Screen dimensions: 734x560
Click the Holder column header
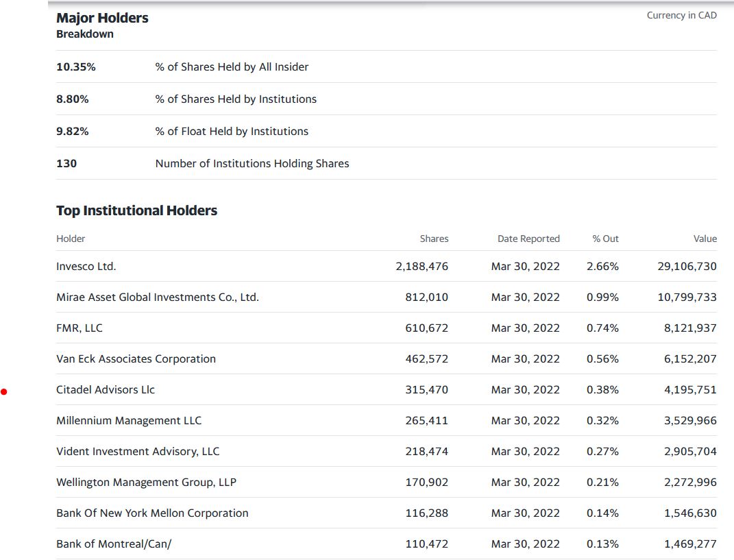pyautogui.click(x=71, y=239)
